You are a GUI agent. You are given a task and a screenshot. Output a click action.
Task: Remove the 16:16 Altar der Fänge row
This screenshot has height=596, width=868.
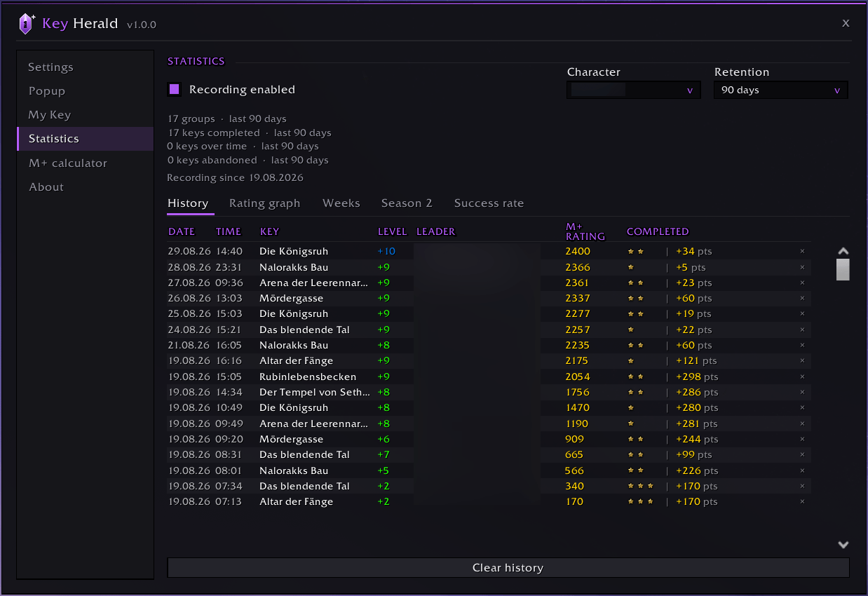[802, 360]
